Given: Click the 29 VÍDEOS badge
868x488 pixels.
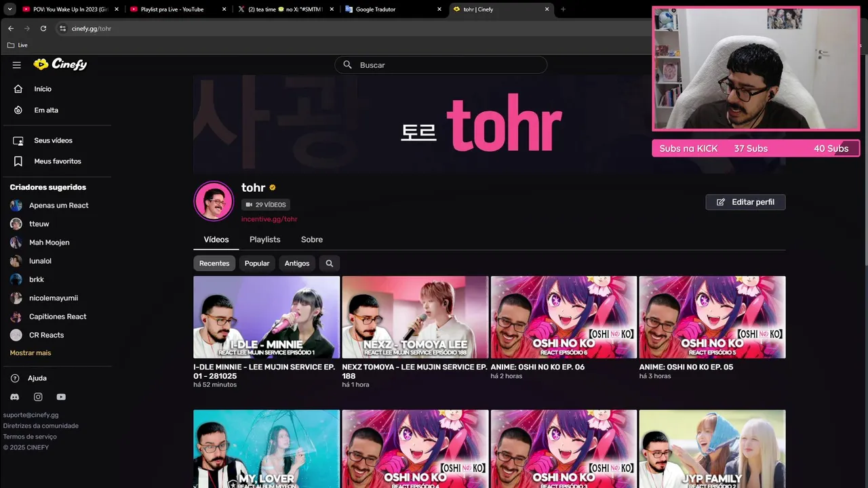Looking at the screenshot, I should 266,205.
